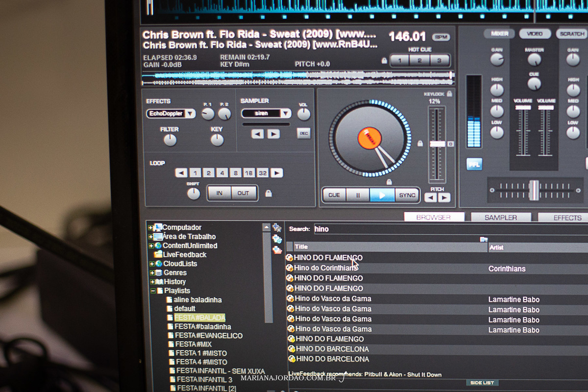This screenshot has width=588, height=392.
Task: Click the loop IN button
Action: point(220,193)
